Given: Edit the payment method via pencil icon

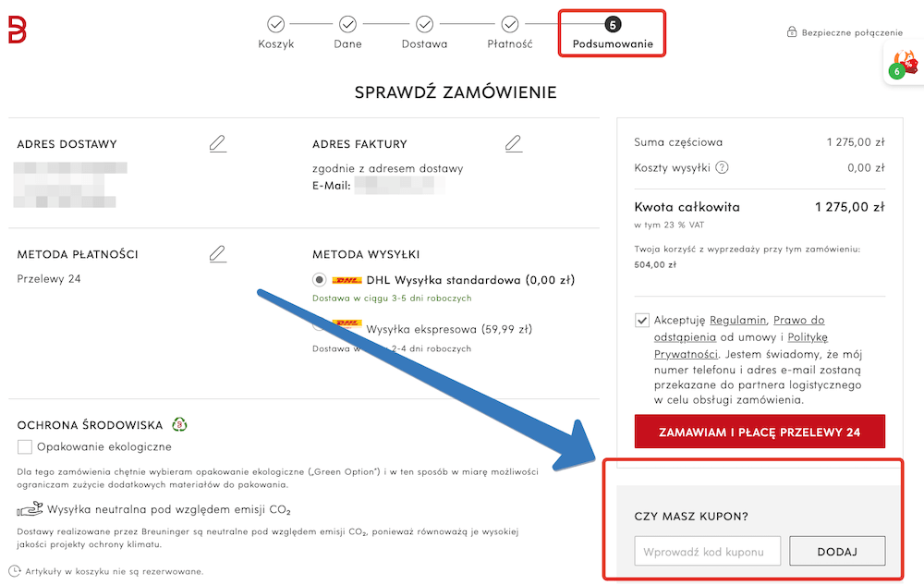Looking at the screenshot, I should click(218, 253).
